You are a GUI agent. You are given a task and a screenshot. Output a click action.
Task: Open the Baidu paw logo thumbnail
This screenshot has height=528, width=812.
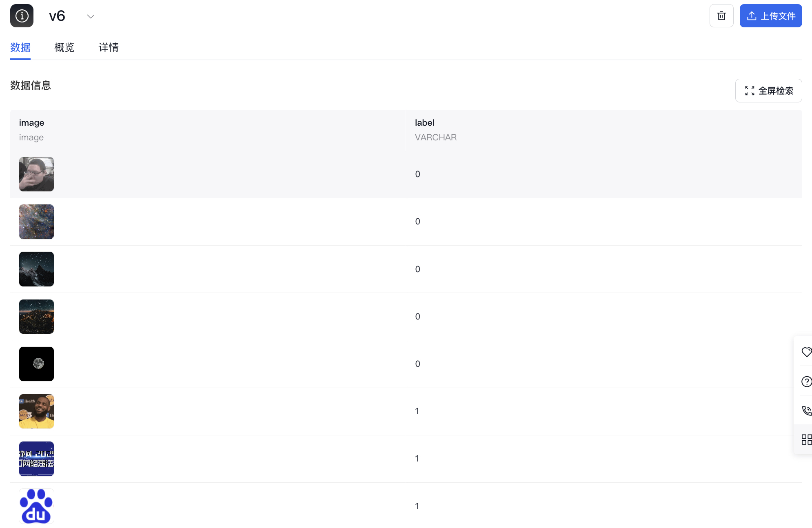(36, 506)
